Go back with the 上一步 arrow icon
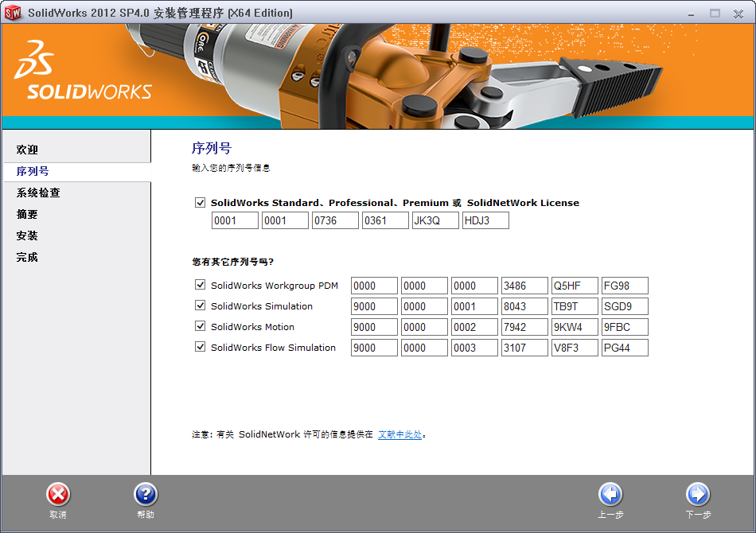 pos(610,494)
